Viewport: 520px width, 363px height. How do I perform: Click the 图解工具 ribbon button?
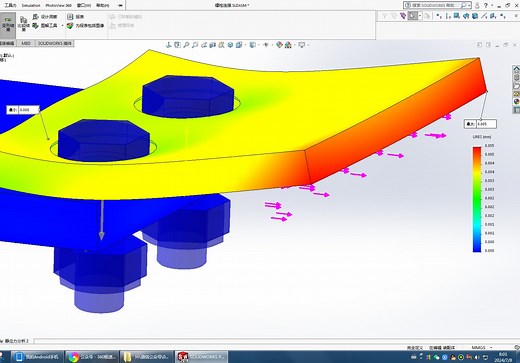(x=45, y=25)
